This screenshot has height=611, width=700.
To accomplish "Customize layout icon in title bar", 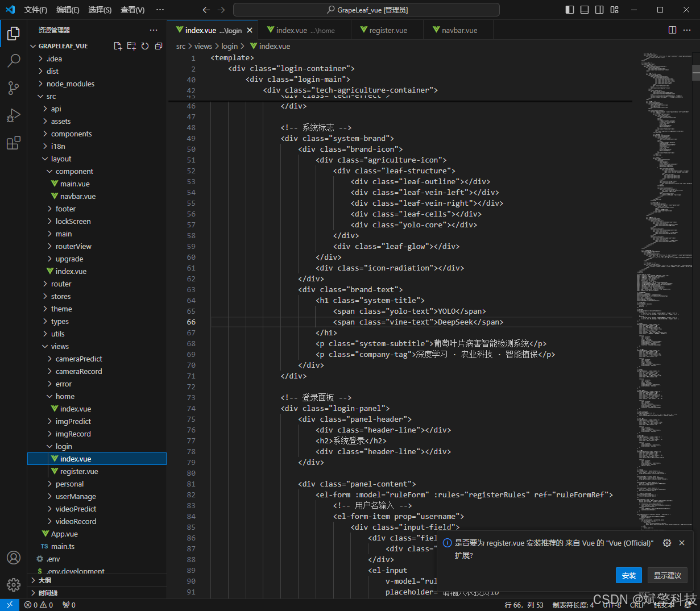I will pyautogui.click(x=614, y=10).
